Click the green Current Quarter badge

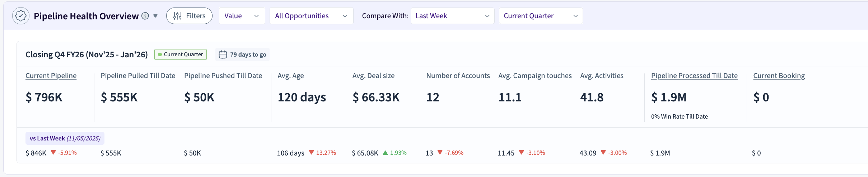click(x=181, y=54)
